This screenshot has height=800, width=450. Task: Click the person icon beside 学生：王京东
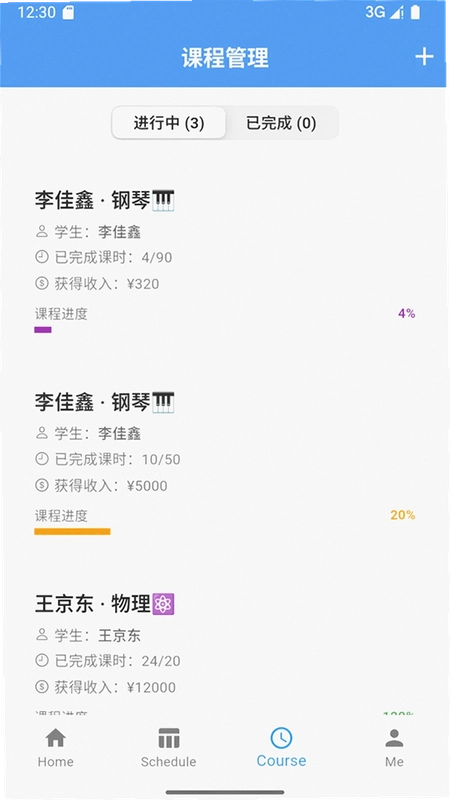[41, 635]
